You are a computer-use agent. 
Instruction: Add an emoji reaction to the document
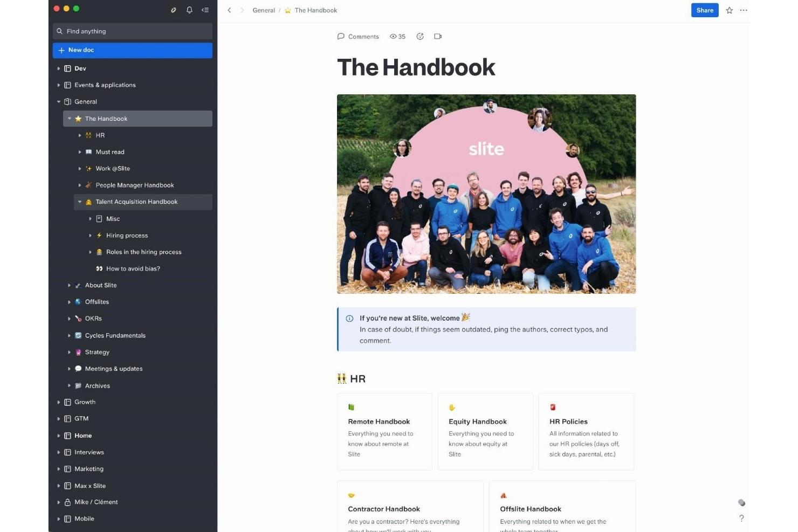point(420,36)
